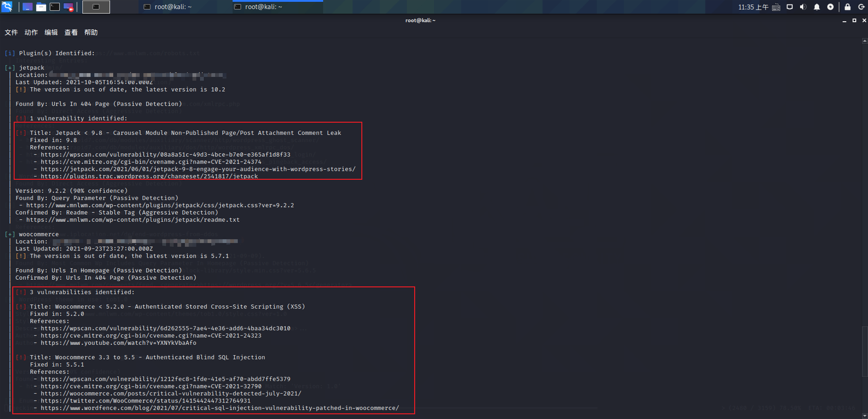868x419 pixels.
Task: Click 'Version: 9.2.2 (90% confidence)' line
Action: (72, 191)
